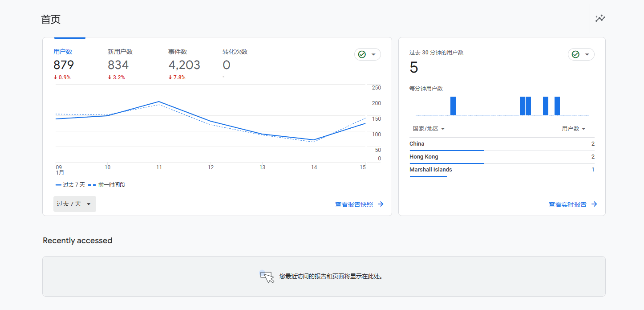Click the 每分钟用户数 label
The width and height of the screenshot is (644, 310).
pyautogui.click(x=426, y=89)
